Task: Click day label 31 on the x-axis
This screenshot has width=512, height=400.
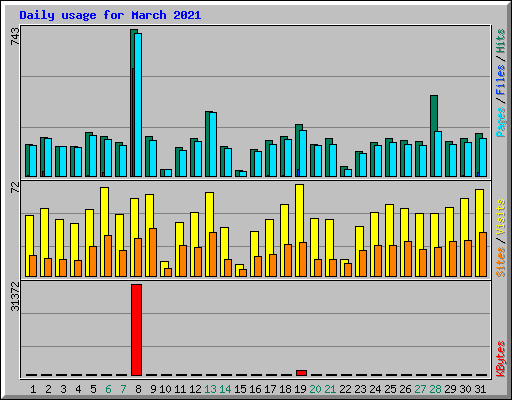Action: [x=480, y=389]
